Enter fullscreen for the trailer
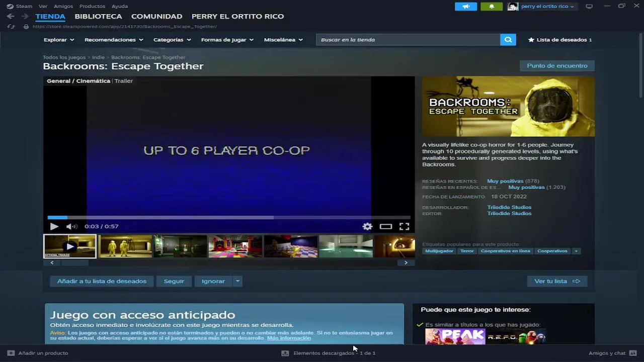The image size is (644, 362). coord(404,226)
